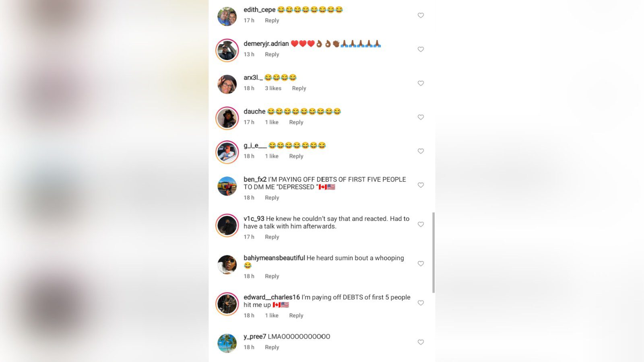The height and width of the screenshot is (362, 644).
Task: Heart the g_i_e___ comment
Action: click(x=421, y=151)
